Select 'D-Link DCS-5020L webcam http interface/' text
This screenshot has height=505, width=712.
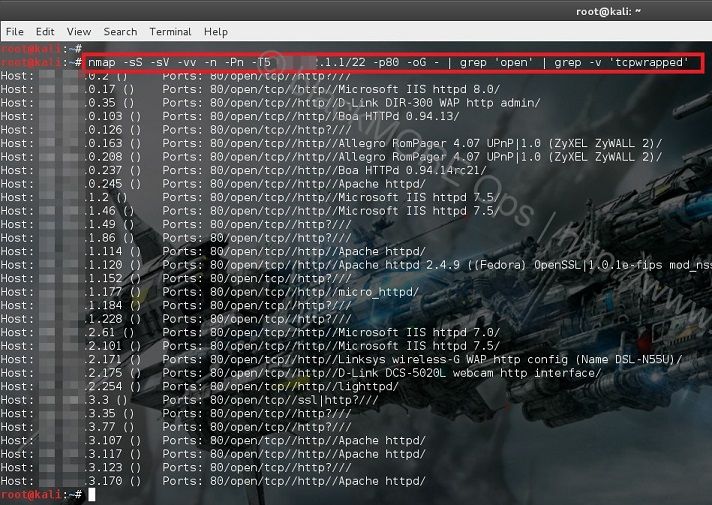point(469,373)
